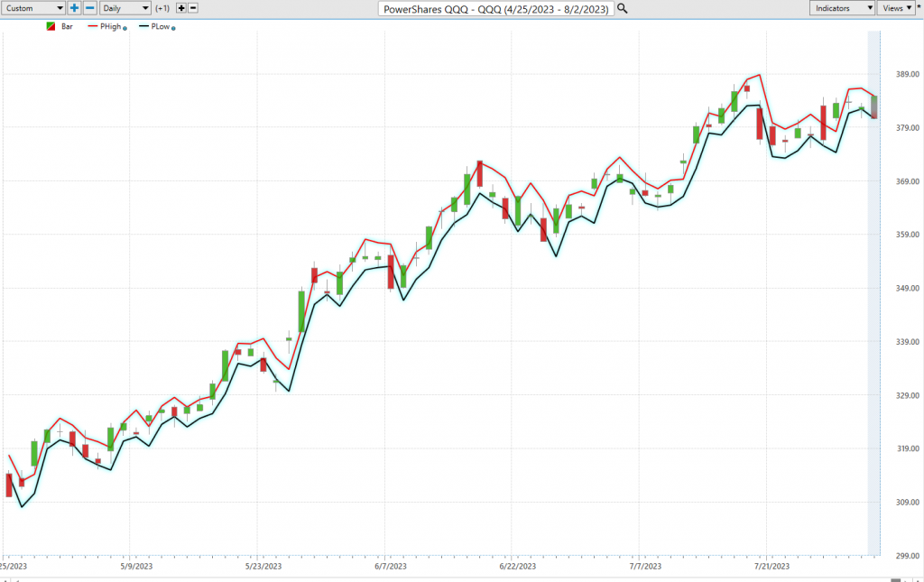Viewport: 924px width, 582px height.
Task: Click the magnifying glass search icon
Action: click(623, 9)
